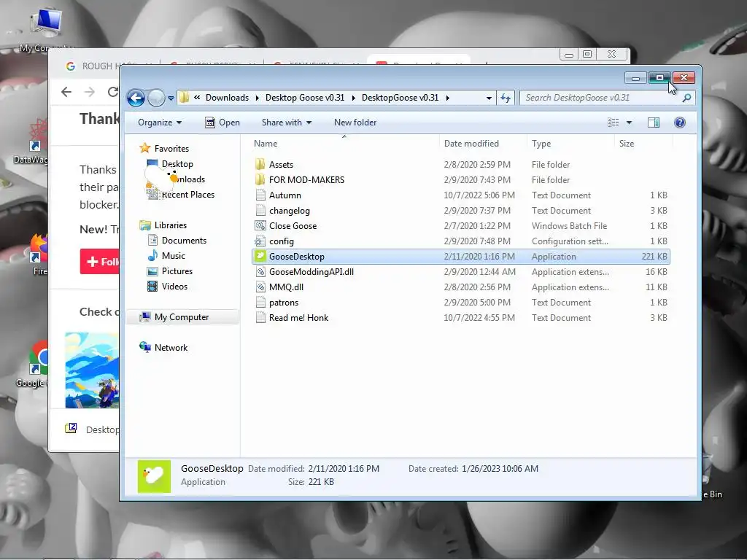Expand the arrow after Downloads breadcrumb
Image resolution: width=747 pixels, height=560 pixels.
point(258,98)
